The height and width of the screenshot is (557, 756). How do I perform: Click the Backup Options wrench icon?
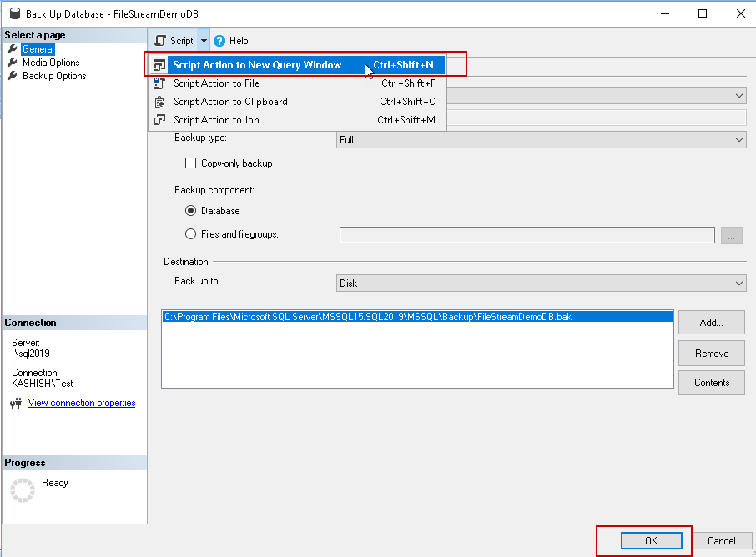tap(13, 76)
